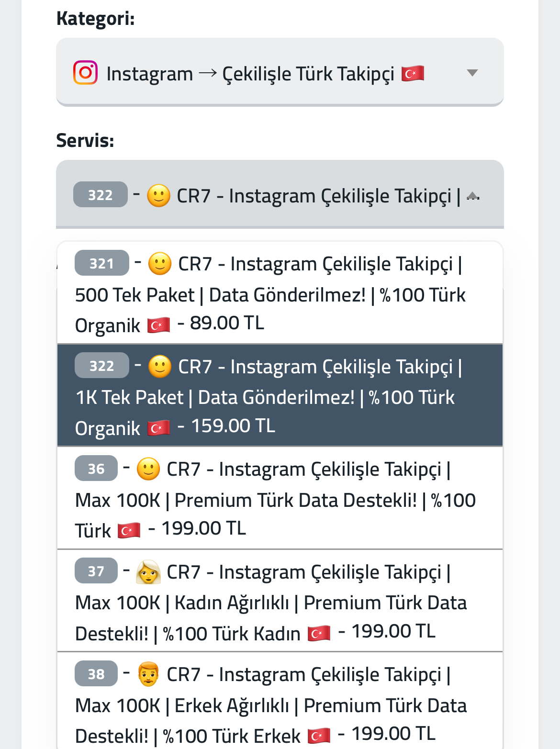The height and width of the screenshot is (749, 560).
Task: Click the Turkish flag on the 89.00 TL option
Action: coord(158,325)
